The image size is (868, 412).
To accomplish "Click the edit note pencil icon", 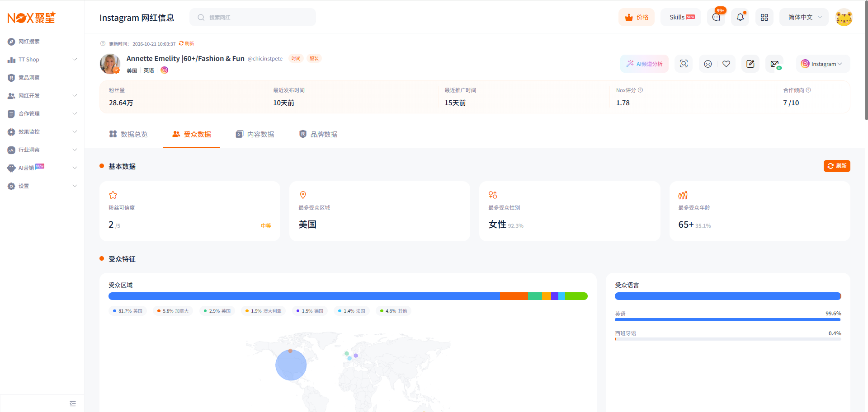I will coord(750,64).
